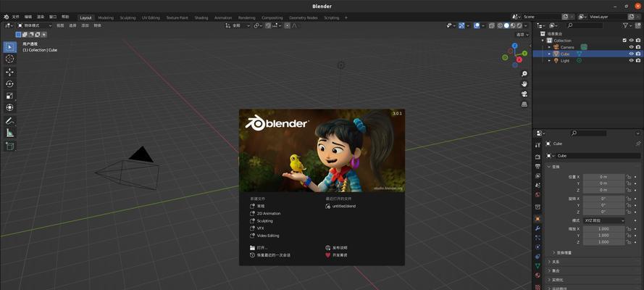Image resolution: width=644 pixels, height=290 pixels.
Task: Enable solid viewport shading
Action: pos(506,25)
